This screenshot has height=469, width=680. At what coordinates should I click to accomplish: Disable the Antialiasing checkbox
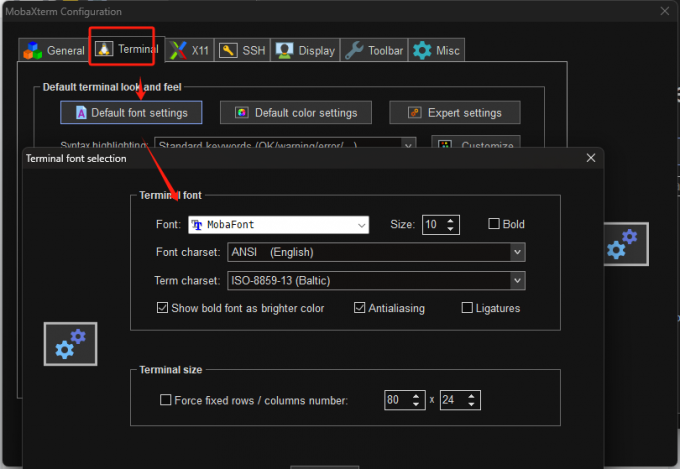tap(360, 308)
